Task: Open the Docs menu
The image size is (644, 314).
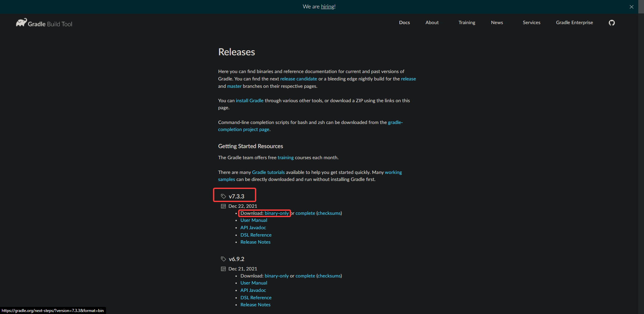Action: [405, 22]
